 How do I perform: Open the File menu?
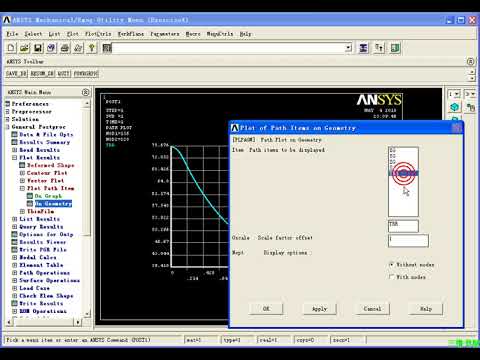(x=12, y=34)
